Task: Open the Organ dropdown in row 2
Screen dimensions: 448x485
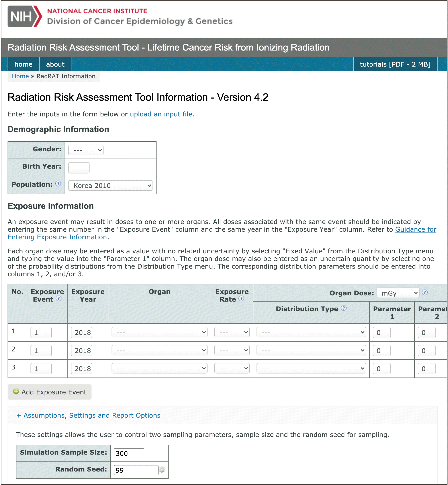Action: (160, 350)
